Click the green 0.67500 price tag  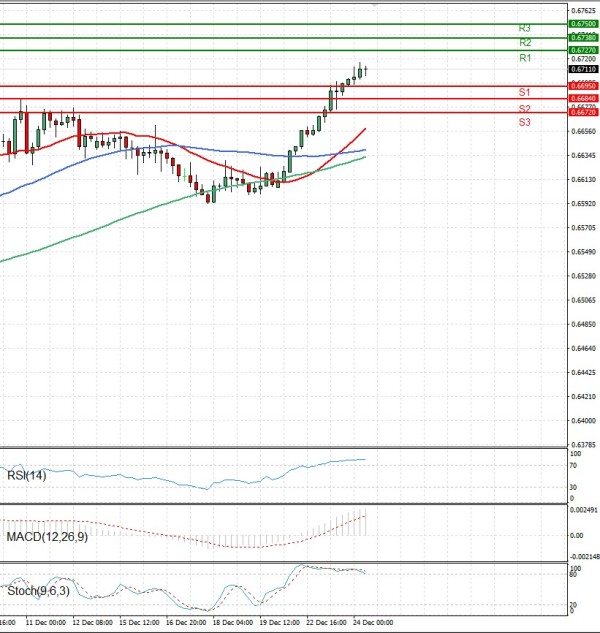click(x=583, y=23)
